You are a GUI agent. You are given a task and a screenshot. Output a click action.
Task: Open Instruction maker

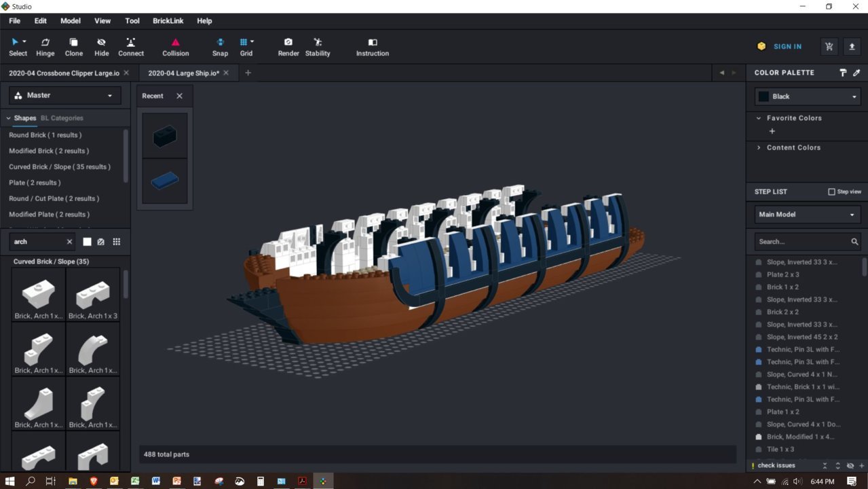(x=373, y=47)
